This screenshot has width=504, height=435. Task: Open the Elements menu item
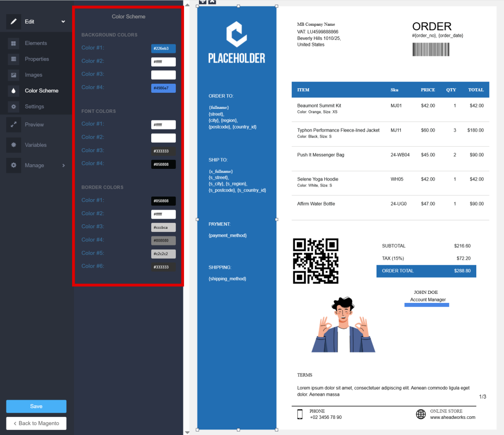click(x=36, y=43)
